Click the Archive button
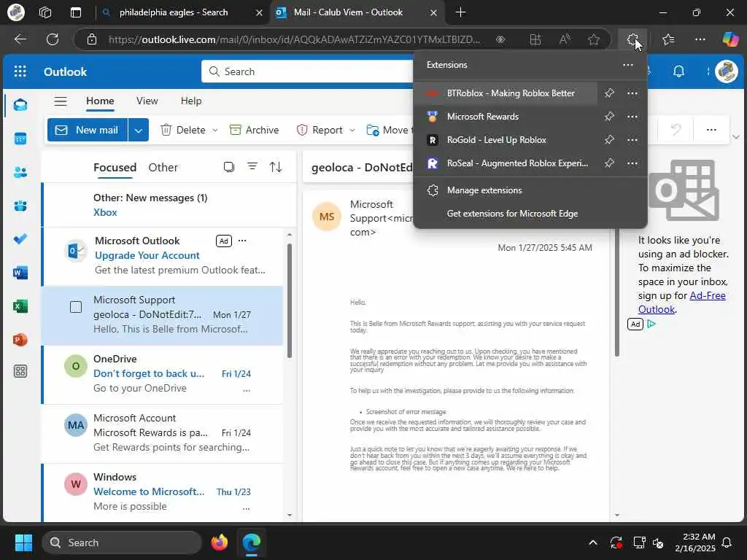 pyautogui.click(x=254, y=130)
